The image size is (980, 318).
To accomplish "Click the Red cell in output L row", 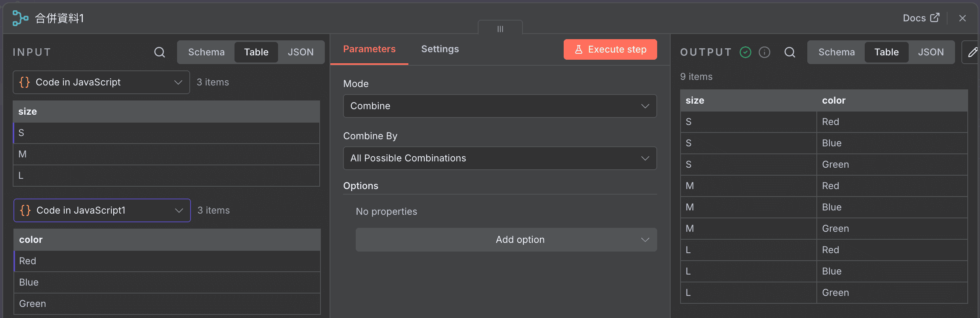I will pyautogui.click(x=892, y=250).
